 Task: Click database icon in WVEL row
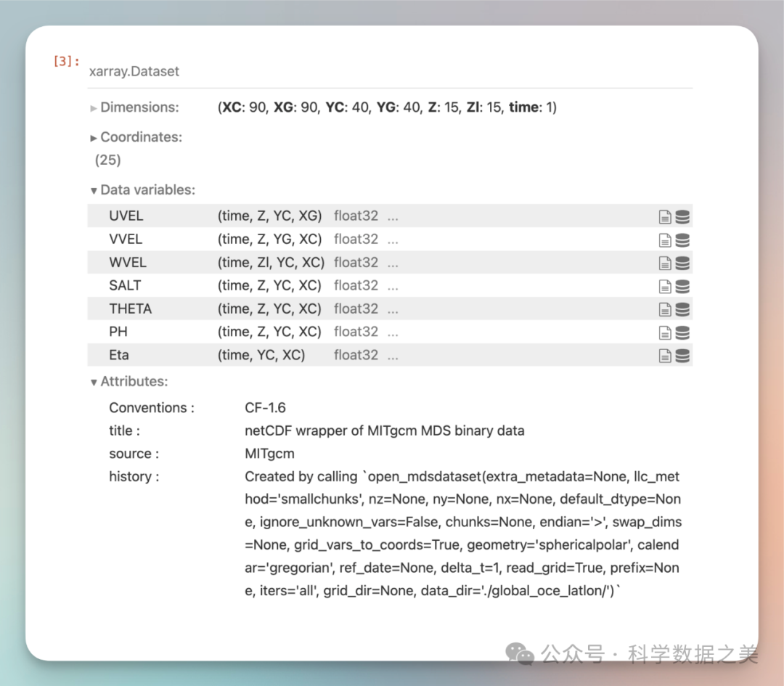tap(682, 263)
